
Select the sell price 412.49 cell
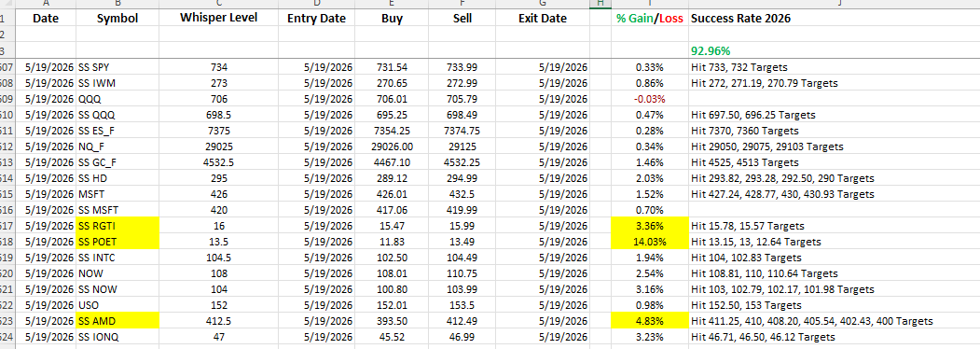click(462, 321)
